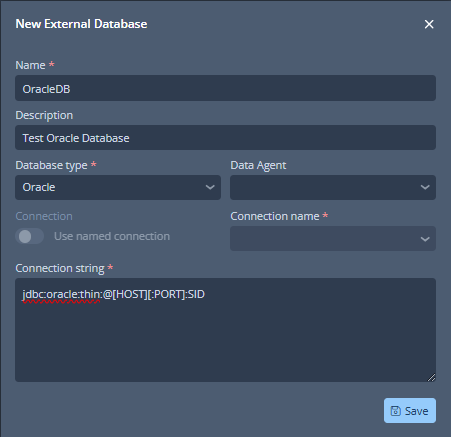The width and height of the screenshot is (451, 437).
Task: Click the chevron arrow in Data Agent box
Action: tap(425, 187)
